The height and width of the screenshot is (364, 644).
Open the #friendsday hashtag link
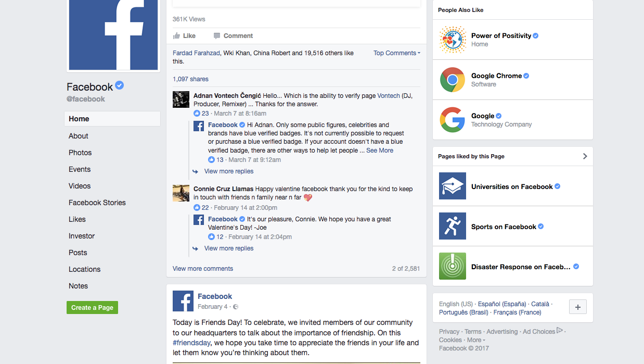191,343
